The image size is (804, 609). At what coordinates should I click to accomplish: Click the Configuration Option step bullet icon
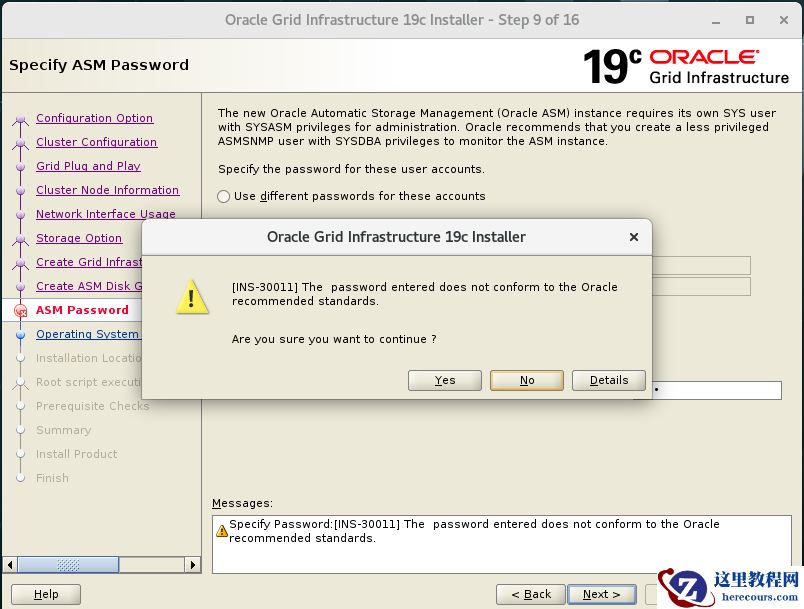[x=21, y=119]
